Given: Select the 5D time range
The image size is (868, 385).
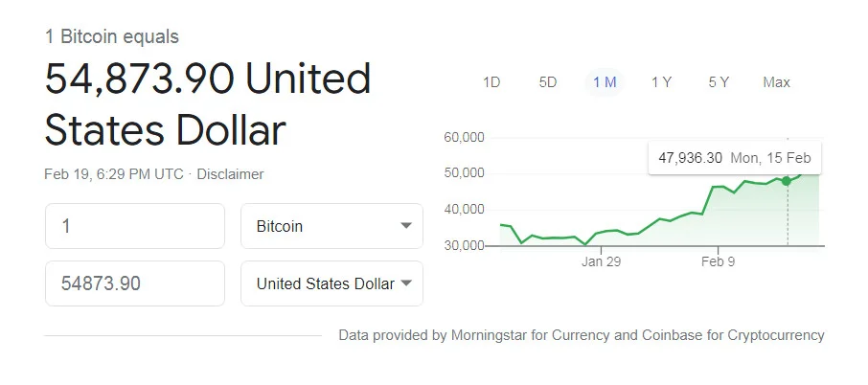Looking at the screenshot, I should 548,82.
